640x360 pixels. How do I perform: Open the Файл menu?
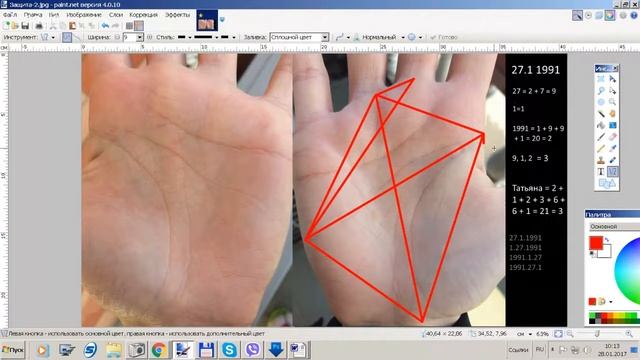10,15
